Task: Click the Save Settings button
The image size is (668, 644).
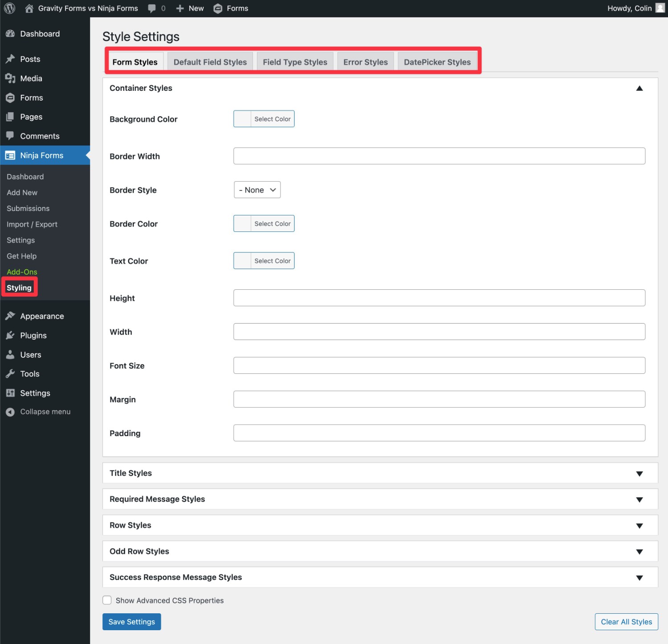Action: click(x=131, y=622)
